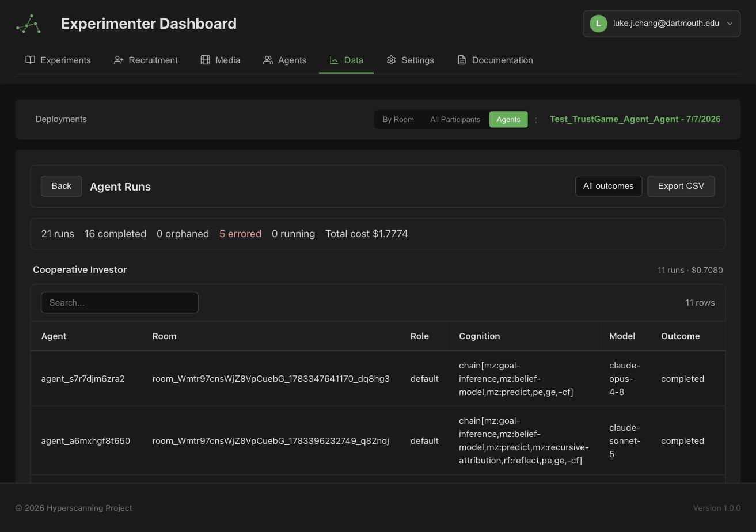Click the Deployments label
The height and width of the screenshot is (532, 756).
[61, 119]
